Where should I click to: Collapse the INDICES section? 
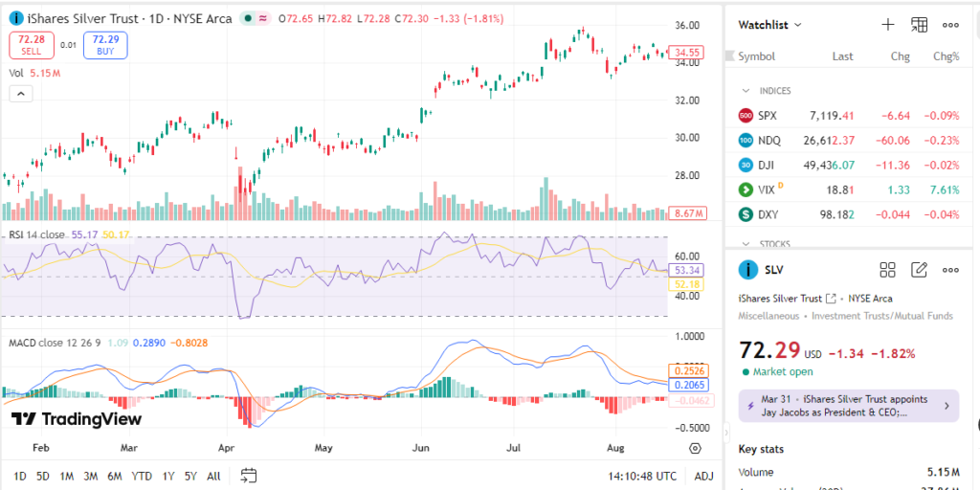pyautogui.click(x=746, y=91)
